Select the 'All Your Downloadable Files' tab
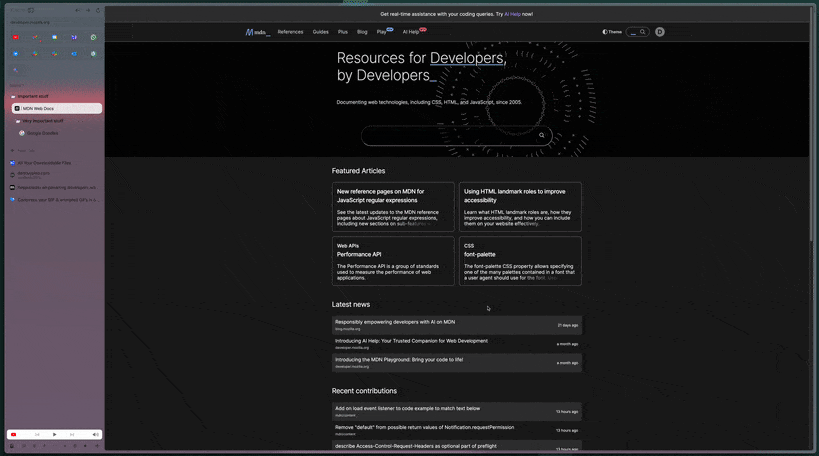Image resolution: width=819 pixels, height=456 pixels. pyautogui.click(x=54, y=163)
